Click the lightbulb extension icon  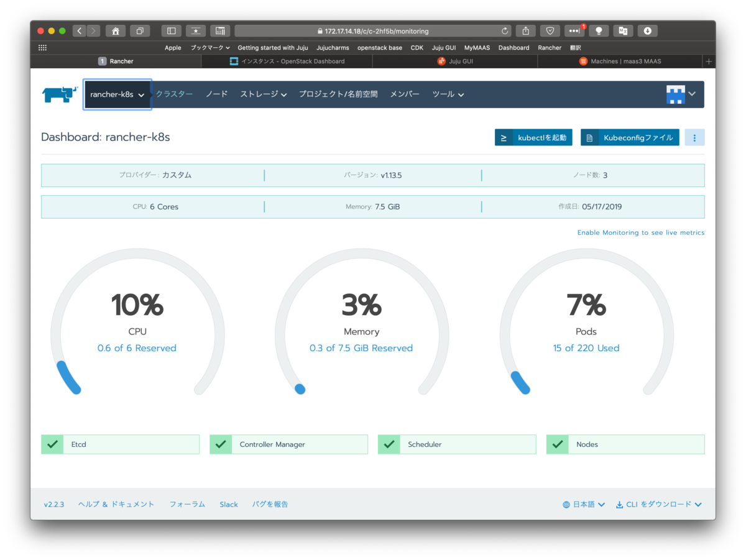(599, 30)
